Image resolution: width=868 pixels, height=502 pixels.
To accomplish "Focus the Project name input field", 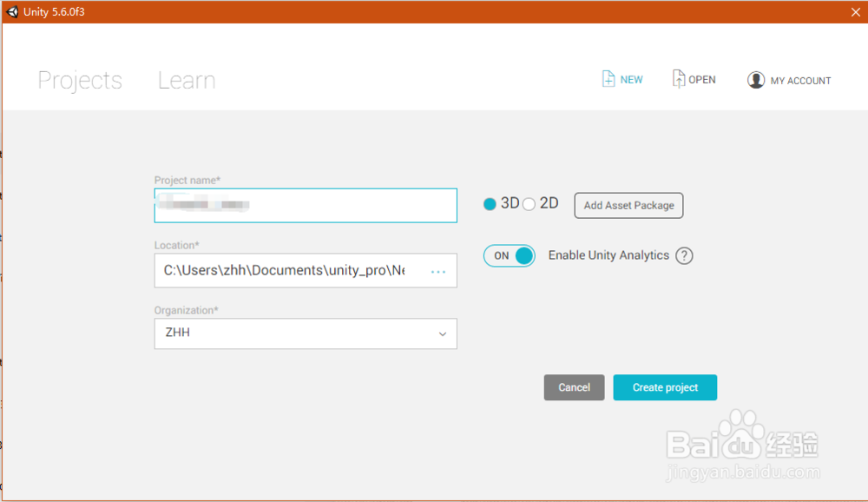I will pyautogui.click(x=306, y=206).
